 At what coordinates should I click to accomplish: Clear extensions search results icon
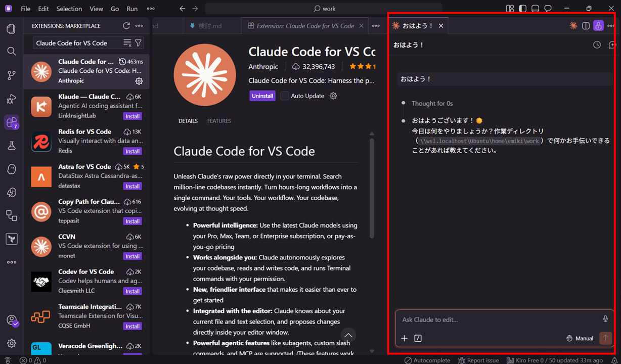(127, 43)
